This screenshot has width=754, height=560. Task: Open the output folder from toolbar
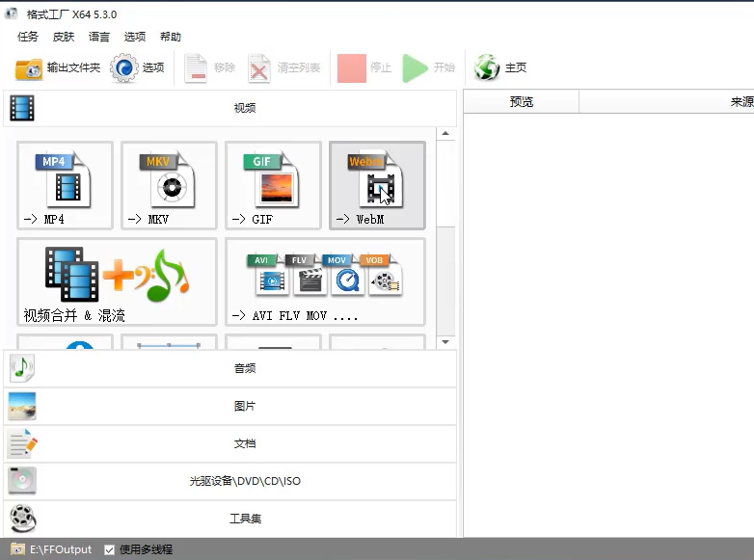pos(58,68)
